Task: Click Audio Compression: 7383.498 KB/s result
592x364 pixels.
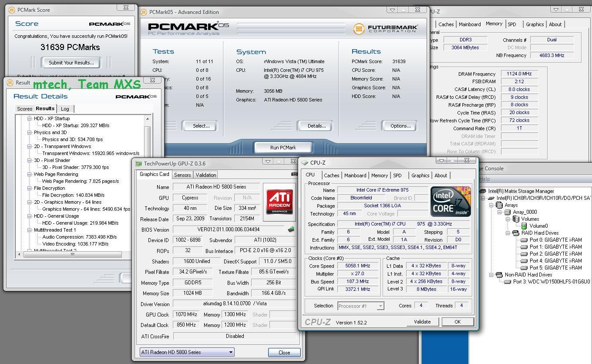Action: tap(80, 237)
